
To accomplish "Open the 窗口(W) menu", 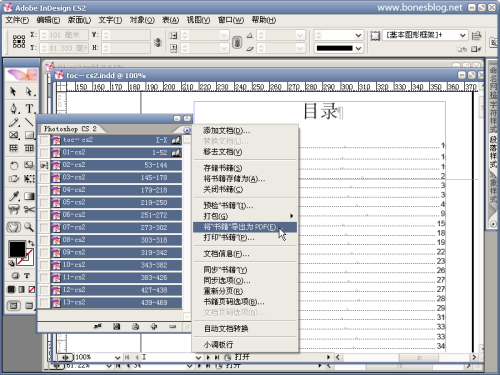I will tap(231, 20).
